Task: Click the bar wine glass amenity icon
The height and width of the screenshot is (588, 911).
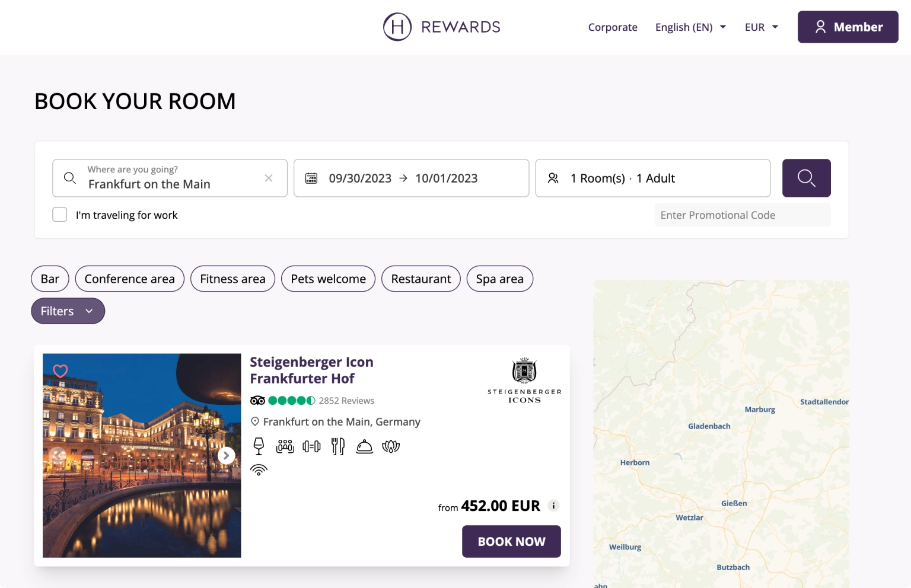Action: pos(259,446)
